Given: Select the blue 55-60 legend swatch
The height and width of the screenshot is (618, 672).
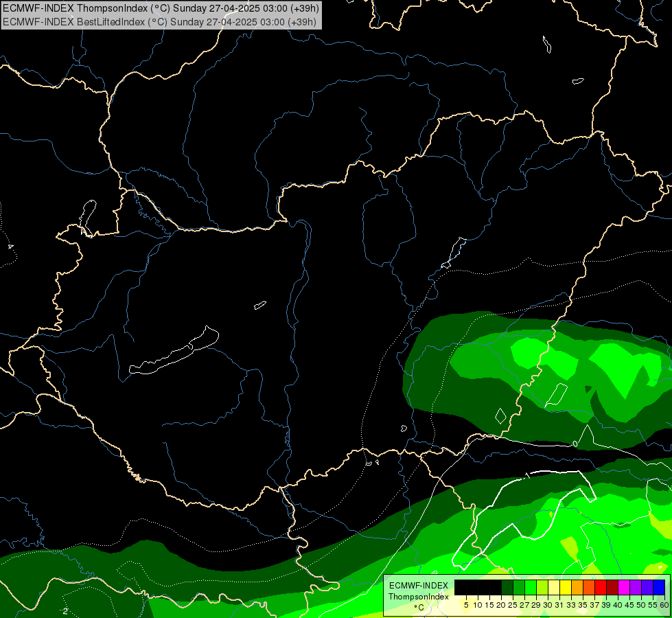Looking at the screenshot, I should click(x=659, y=588).
